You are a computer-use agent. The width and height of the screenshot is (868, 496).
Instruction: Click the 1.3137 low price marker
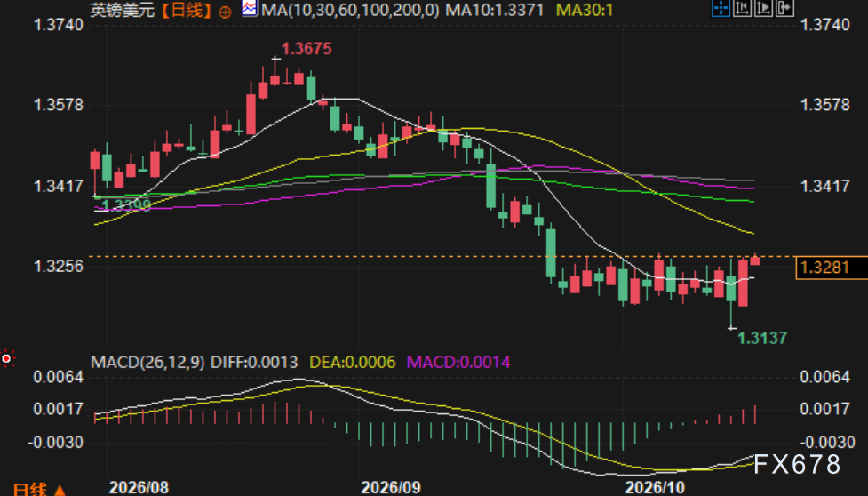[x=762, y=338]
